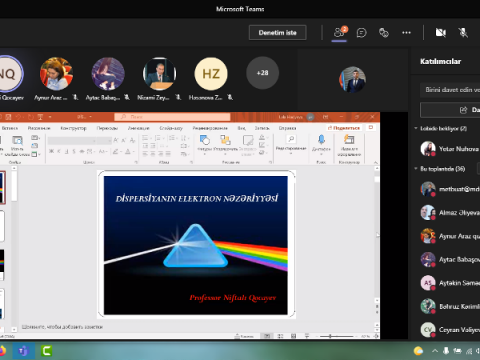Open the Переходы ribbon tab
The height and width of the screenshot is (360, 480).
[107, 128]
